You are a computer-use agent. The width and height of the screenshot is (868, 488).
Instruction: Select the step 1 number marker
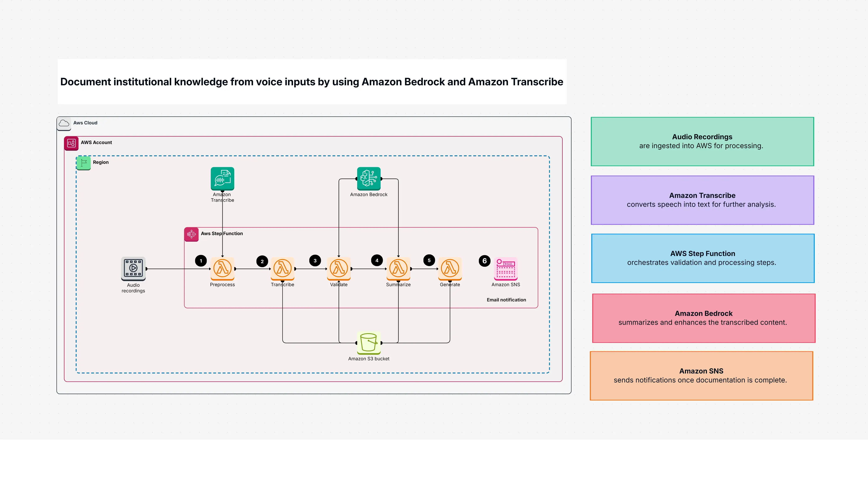pos(201,261)
